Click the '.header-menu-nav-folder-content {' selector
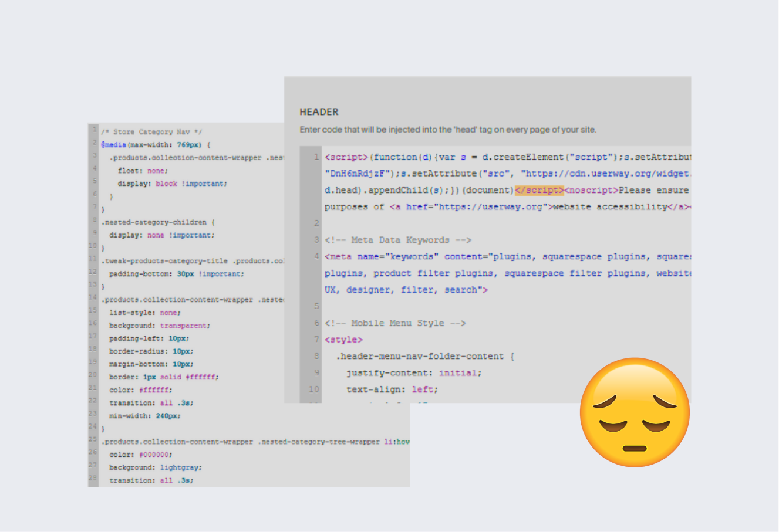The width and height of the screenshot is (779, 532). click(x=425, y=356)
